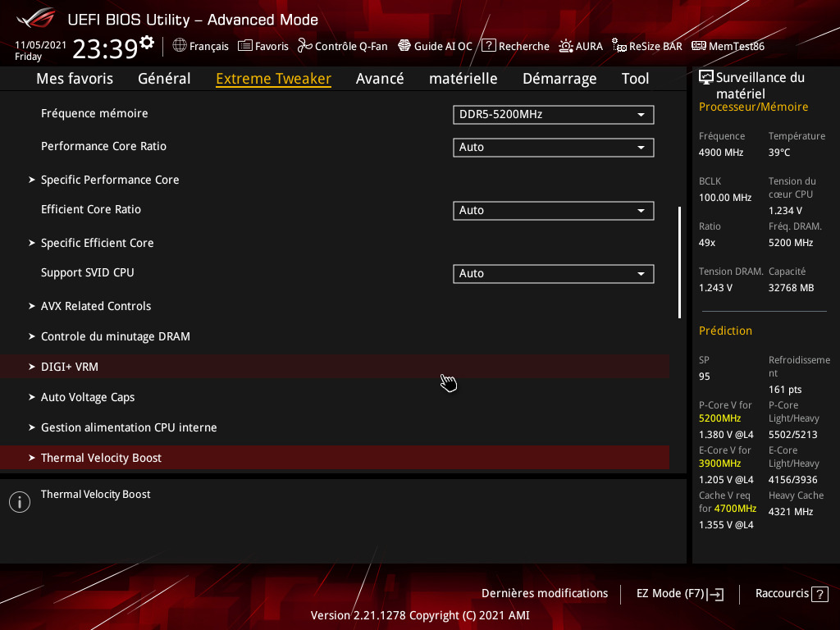Click the Recherche question mark icon

(488, 46)
